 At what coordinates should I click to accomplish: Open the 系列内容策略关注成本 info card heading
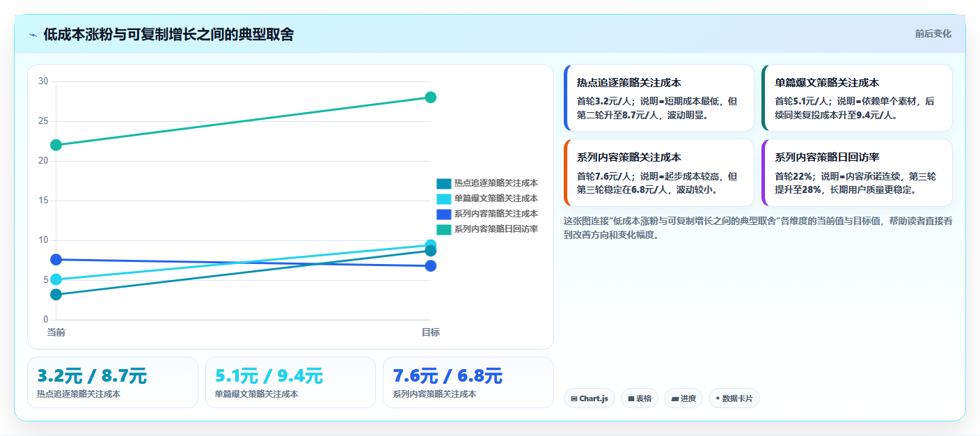pyautogui.click(x=629, y=157)
